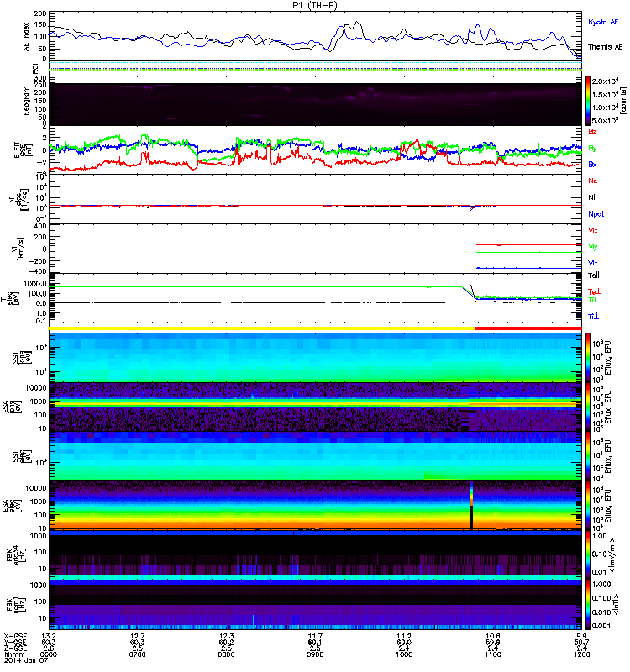Click the blue Npot legend label

(596, 214)
